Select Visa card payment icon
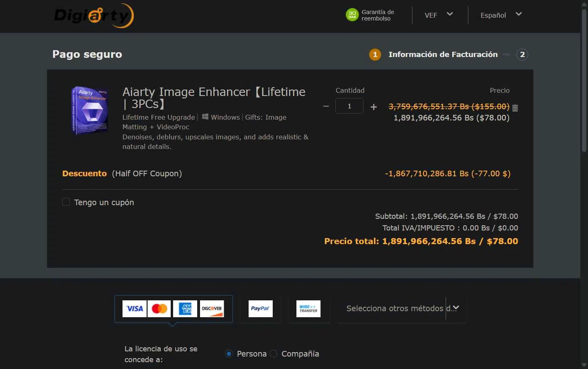This screenshot has height=369, width=588. 135,309
